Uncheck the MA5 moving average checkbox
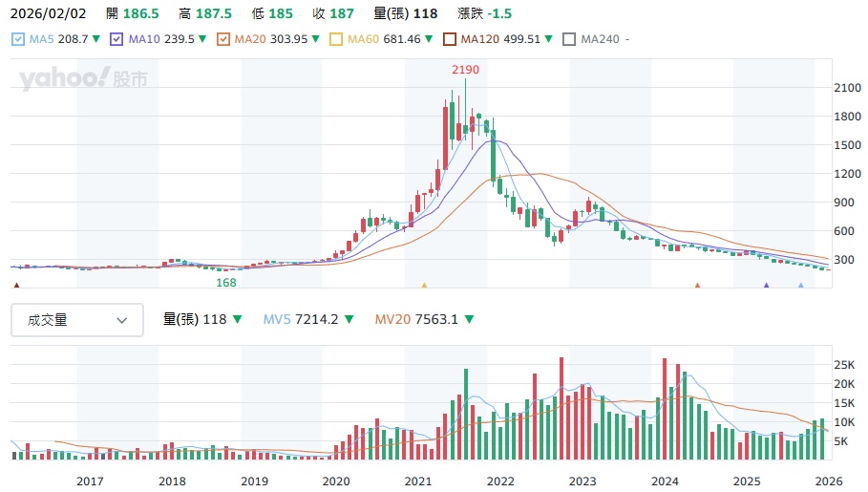The image size is (868, 492). 18,39
